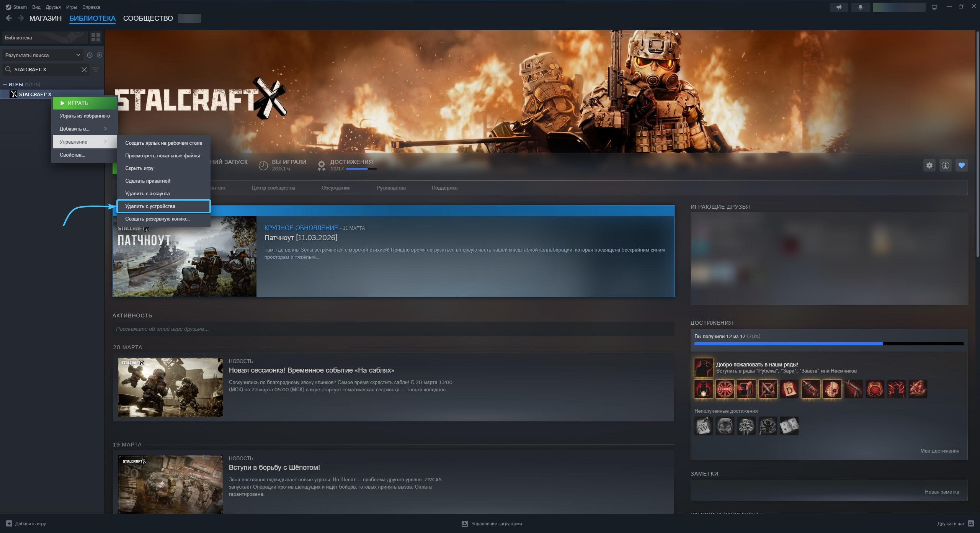Open game settings gear icon

[x=929, y=165]
